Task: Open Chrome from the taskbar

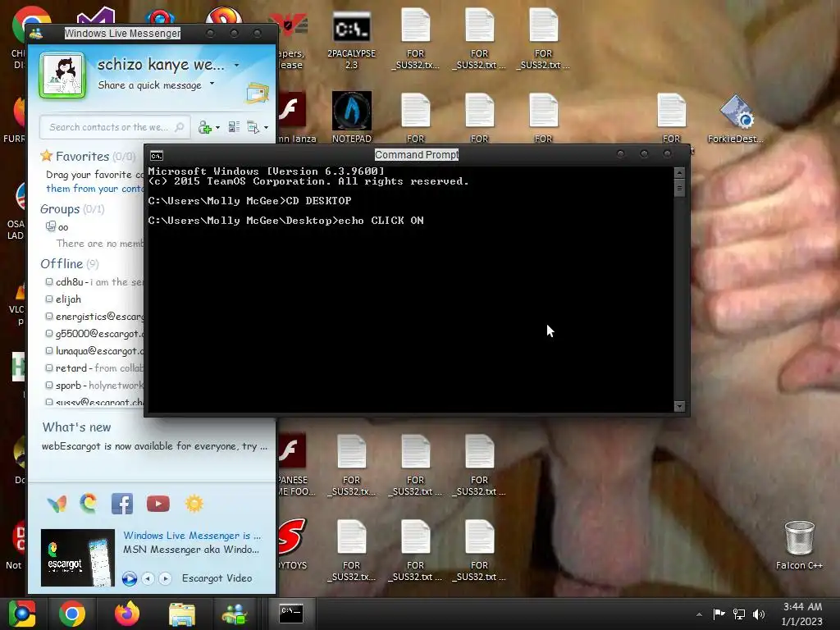Action: [72, 614]
